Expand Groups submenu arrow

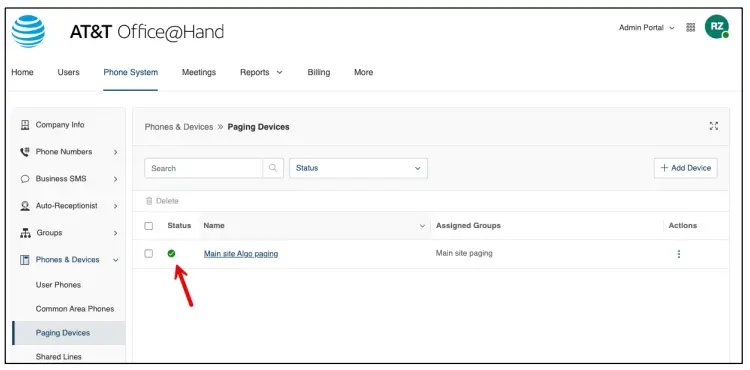tap(115, 233)
